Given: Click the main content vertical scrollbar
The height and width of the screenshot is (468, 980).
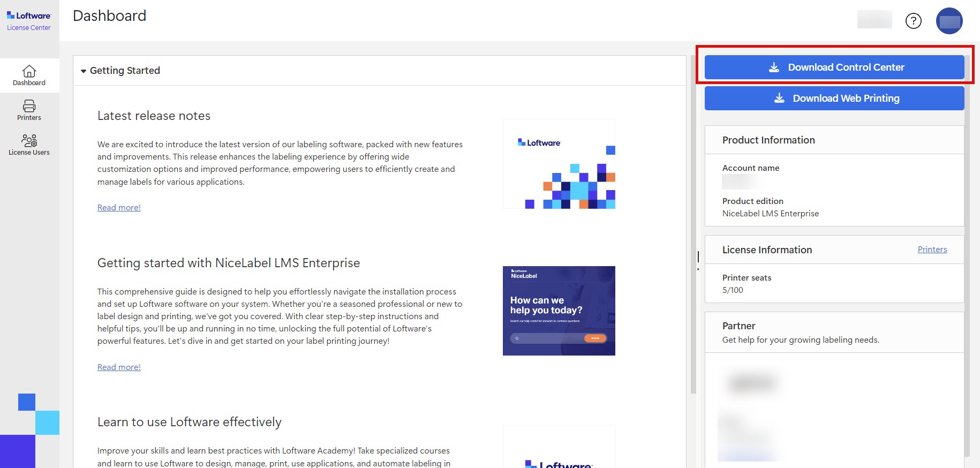Looking at the screenshot, I should pos(693,225).
